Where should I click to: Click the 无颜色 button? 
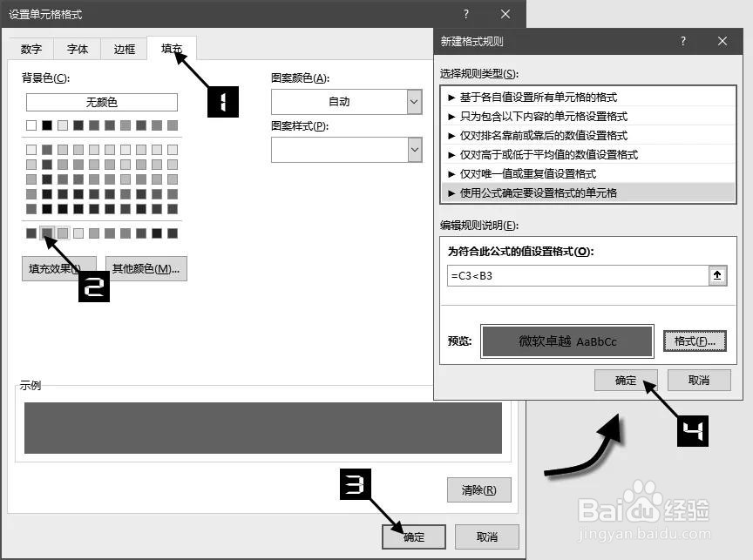click(102, 102)
